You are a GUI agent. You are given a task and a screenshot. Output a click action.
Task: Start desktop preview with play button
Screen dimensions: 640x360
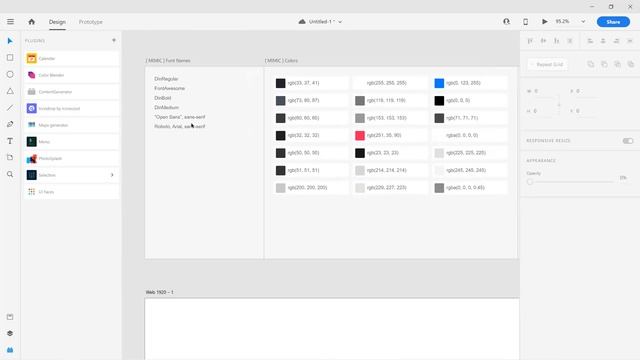coord(544,22)
